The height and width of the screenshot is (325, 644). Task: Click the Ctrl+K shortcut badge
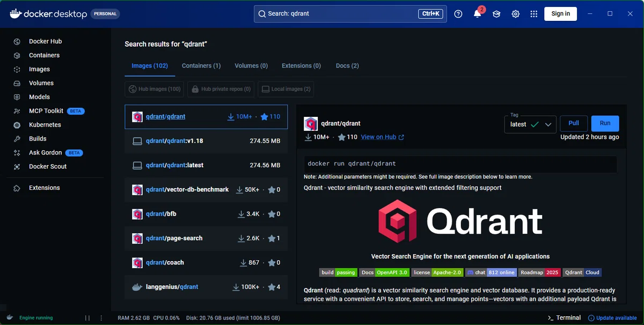point(431,14)
